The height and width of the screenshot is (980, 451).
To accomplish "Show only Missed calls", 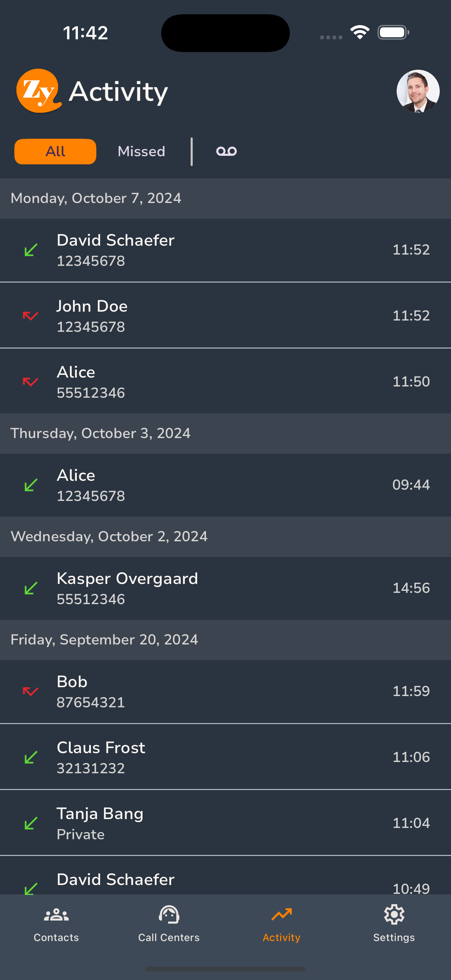I will (x=141, y=151).
